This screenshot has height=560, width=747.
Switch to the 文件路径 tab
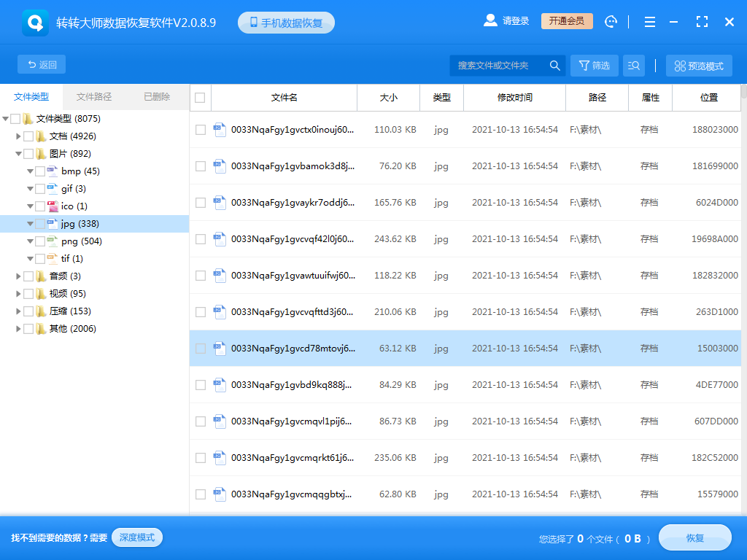94,97
